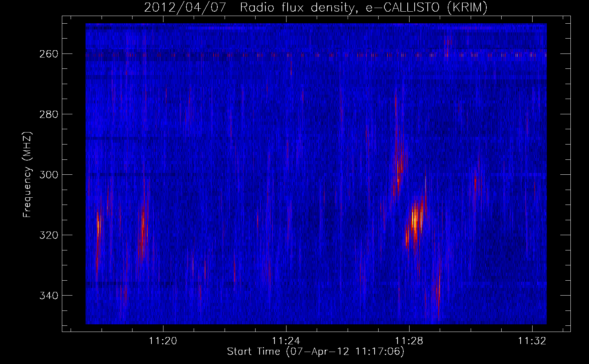Screen dimensions: 589x364
Task: Click the 320 frequency tick label
Action: coord(49,235)
